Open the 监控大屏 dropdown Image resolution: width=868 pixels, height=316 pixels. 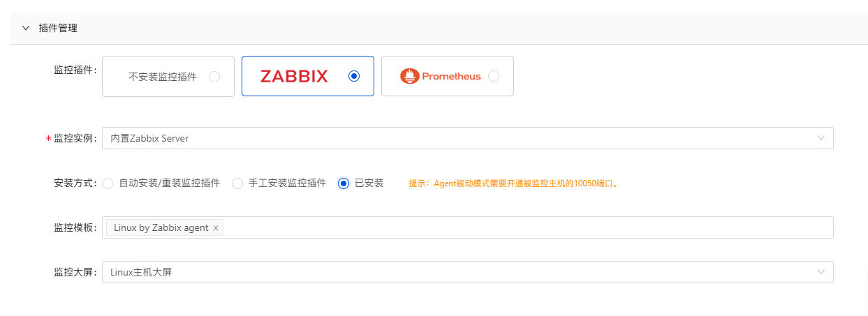[x=461, y=272]
